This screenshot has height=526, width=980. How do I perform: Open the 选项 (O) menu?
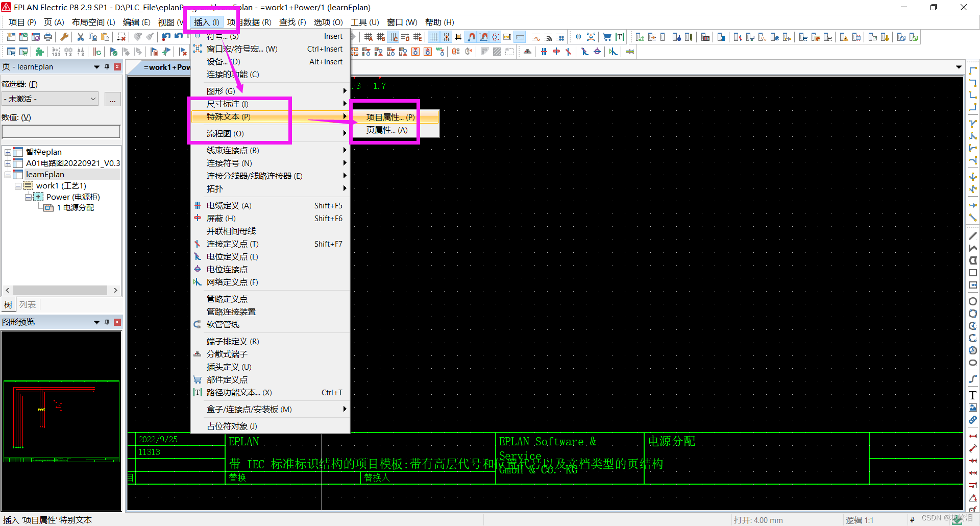328,22
